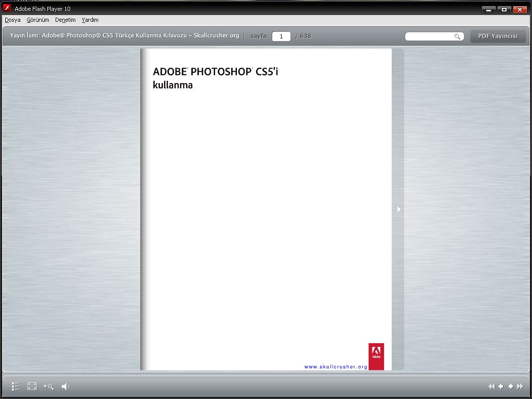This screenshot has width=532, height=399.
Task: Click the Flash Player title bar icon
Action: pos(7,8)
